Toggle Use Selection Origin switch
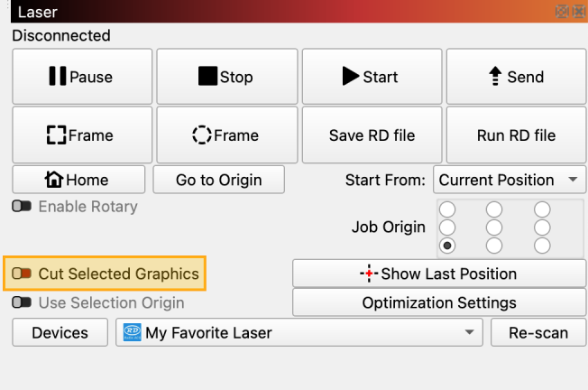Viewport: 588px width, 390px height. pos(22,302)
